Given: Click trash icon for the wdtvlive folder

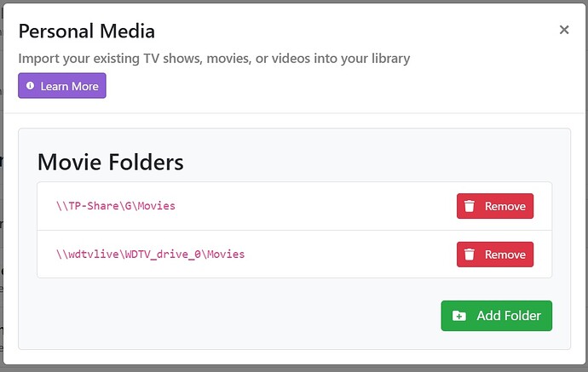Looking at the screenshot, I should click(x=470, y=255).
